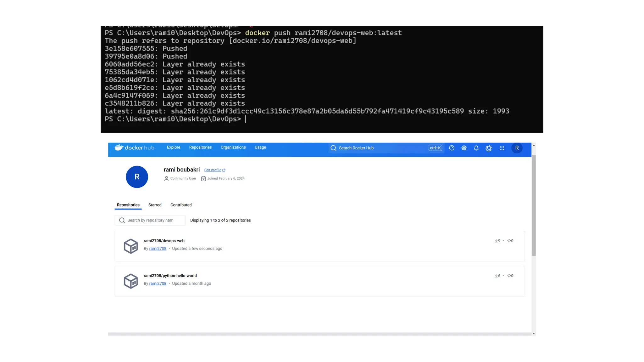
Task: Click the star icon for devops-web
Action: (509, 241)
